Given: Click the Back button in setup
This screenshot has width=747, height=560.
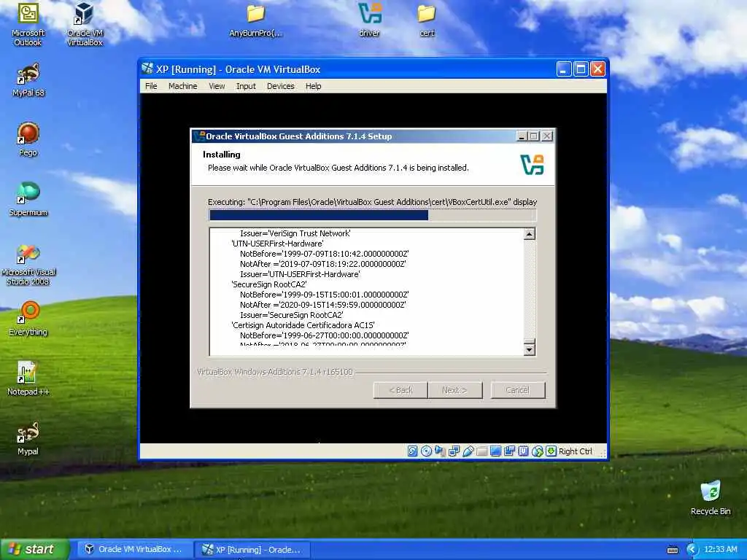Looking at the screenshot, I should click(x=400, y=390).
